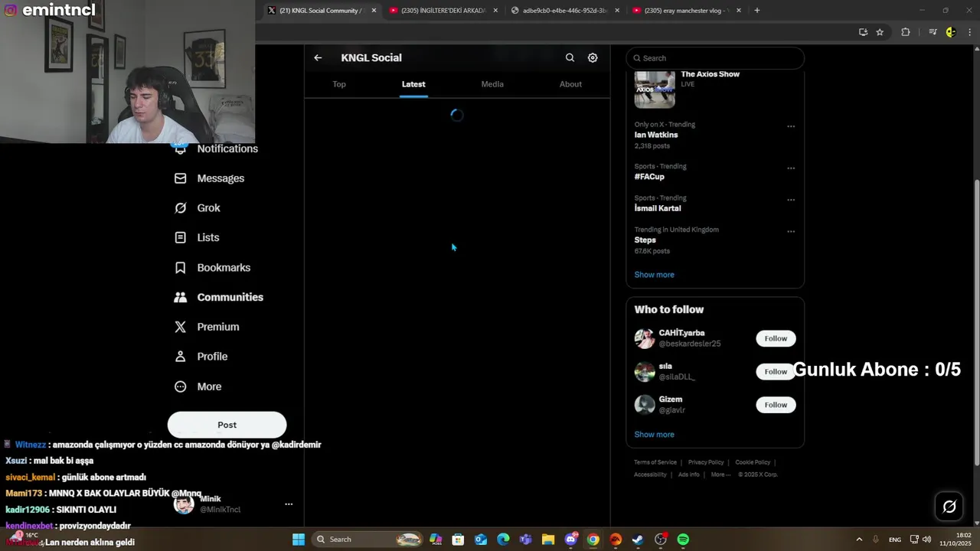Open more options for Ian Watkins trend

pyautogui.click(x=791, y=126)
